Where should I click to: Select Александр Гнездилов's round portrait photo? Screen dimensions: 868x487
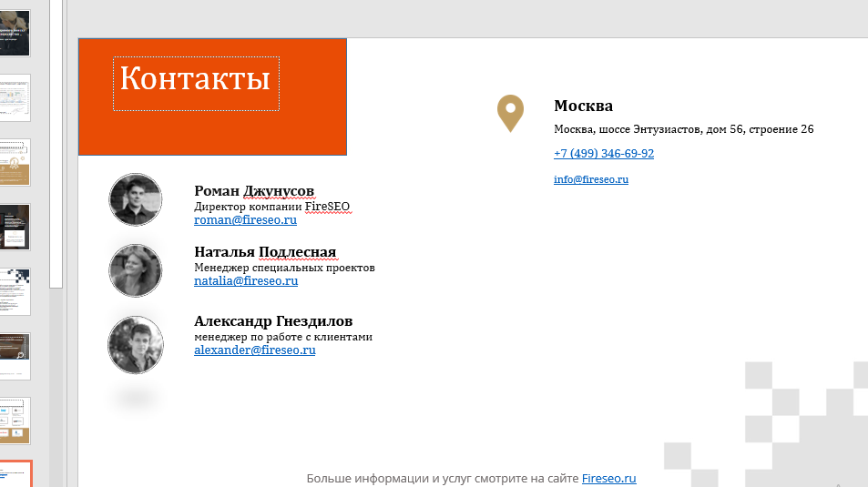[x=136, y=345]
